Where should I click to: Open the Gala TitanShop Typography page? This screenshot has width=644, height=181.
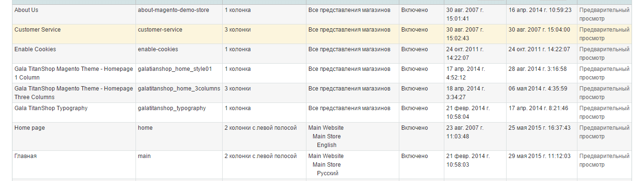click(51, 108)
